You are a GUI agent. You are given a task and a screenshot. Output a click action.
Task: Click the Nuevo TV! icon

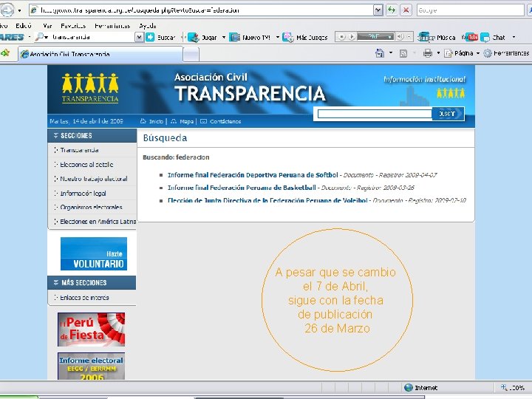click(234, 38)
